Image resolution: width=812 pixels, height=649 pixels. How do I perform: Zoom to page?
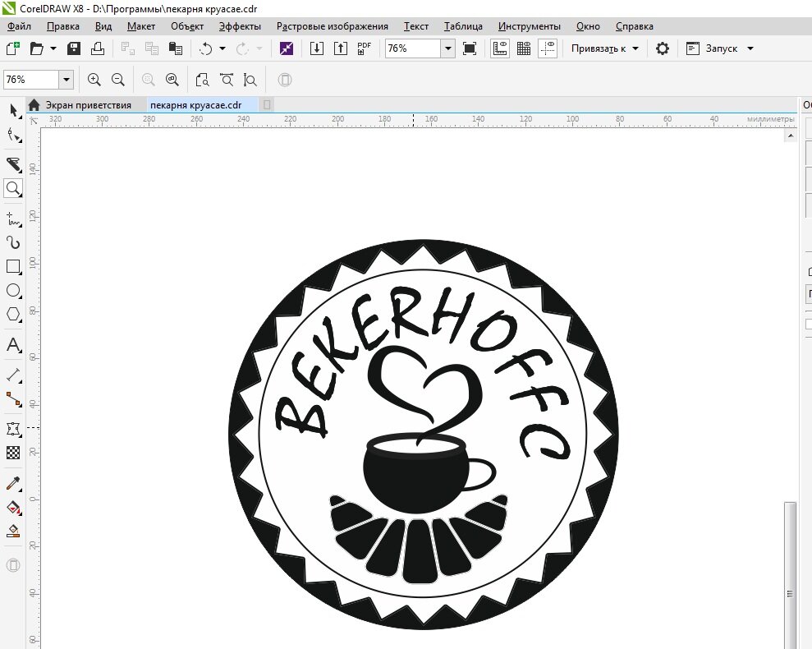pos(202,80)
